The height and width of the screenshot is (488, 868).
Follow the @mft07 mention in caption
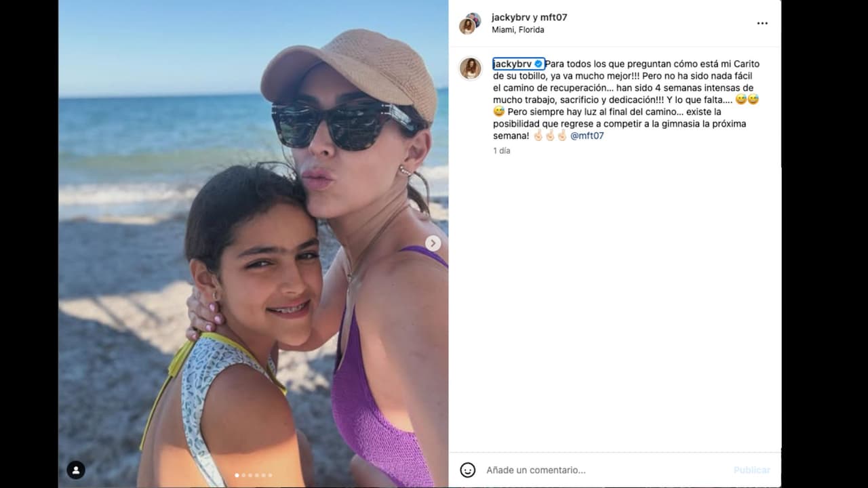coord(587,136)
